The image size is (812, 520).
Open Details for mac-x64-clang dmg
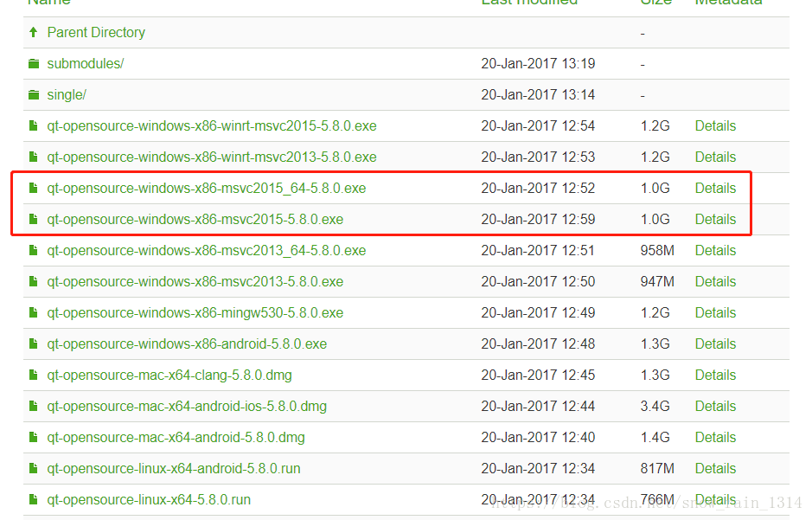pyautogui.click(x=715, y=375)
